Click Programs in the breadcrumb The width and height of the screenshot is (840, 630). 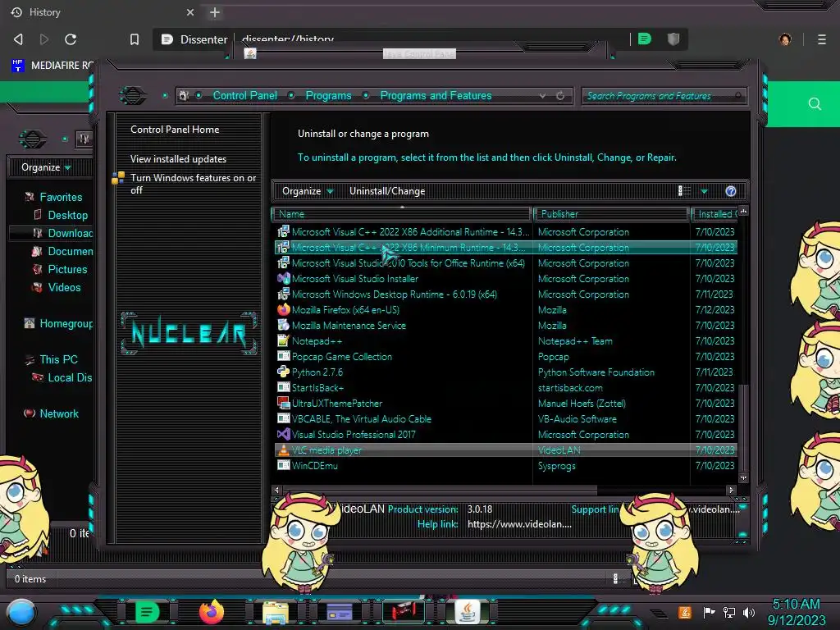328,95
